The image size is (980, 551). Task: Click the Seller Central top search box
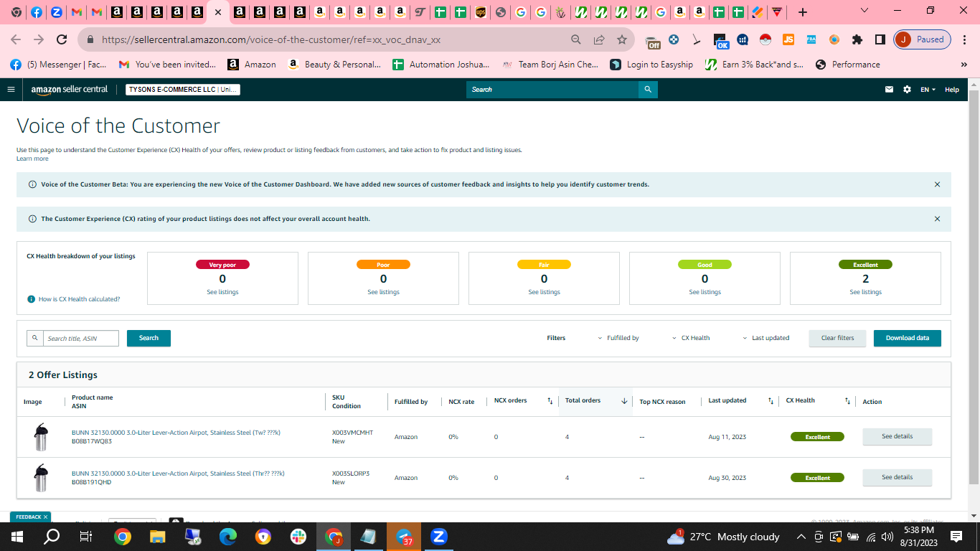(x=552, y=90)
